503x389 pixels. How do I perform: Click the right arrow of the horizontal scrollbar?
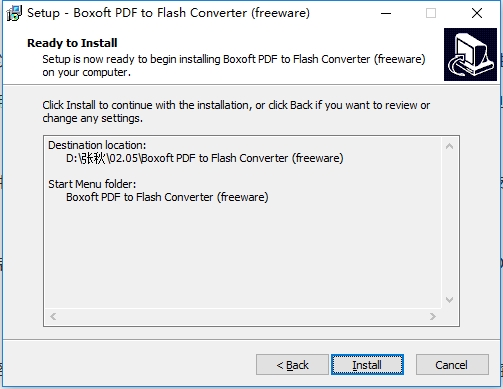(x=433, y=316)
